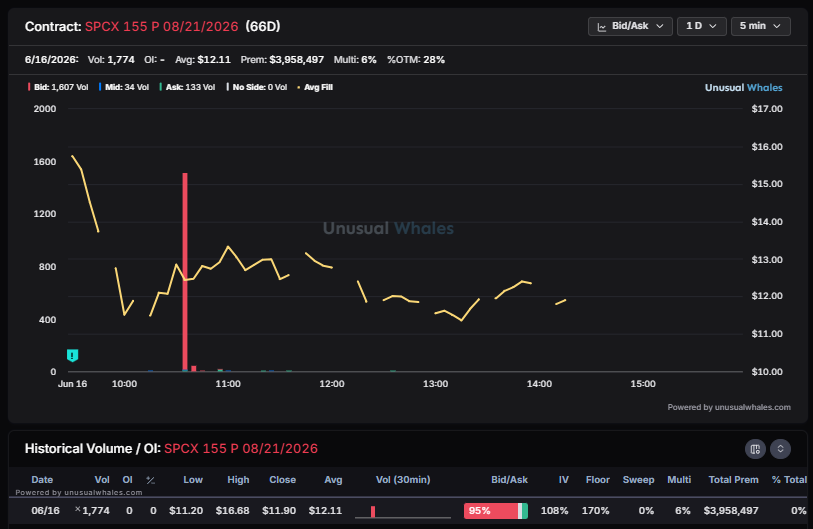Sort by the Avg column header
Screen dimensions: 813x529
(333, 480)
